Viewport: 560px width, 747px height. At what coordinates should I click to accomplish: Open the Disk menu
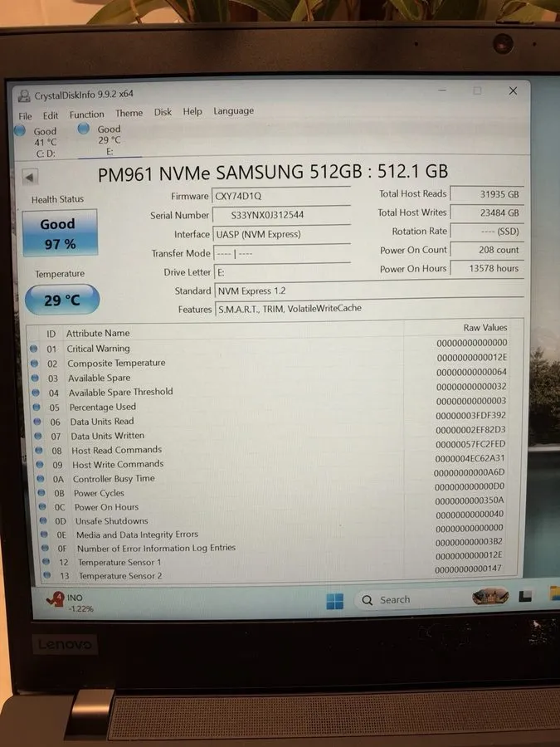(163, 112)
